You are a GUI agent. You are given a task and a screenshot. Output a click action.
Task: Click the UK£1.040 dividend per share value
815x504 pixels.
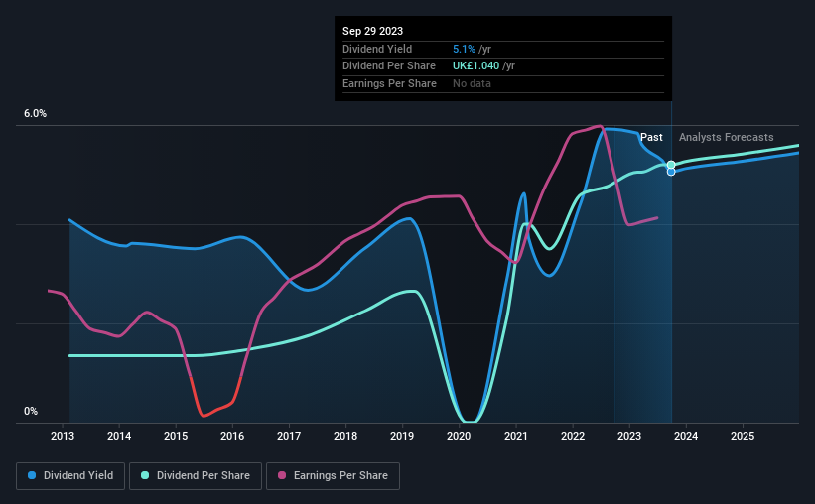[475, 66]
